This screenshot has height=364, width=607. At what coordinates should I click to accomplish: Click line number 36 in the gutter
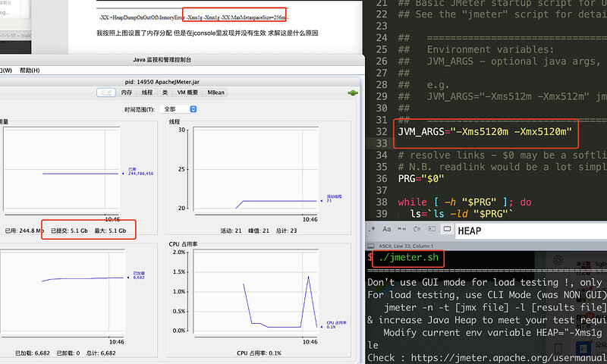pos(382,179)
